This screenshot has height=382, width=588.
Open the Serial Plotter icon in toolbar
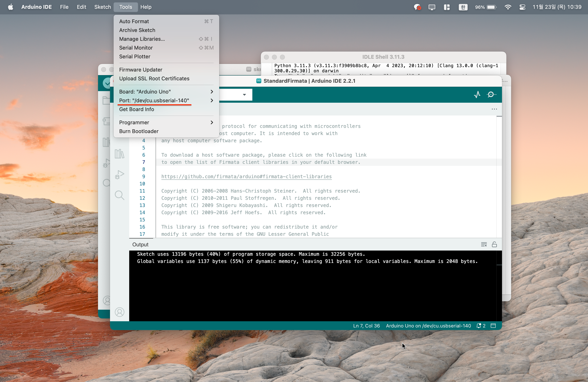tap(477, 95)
